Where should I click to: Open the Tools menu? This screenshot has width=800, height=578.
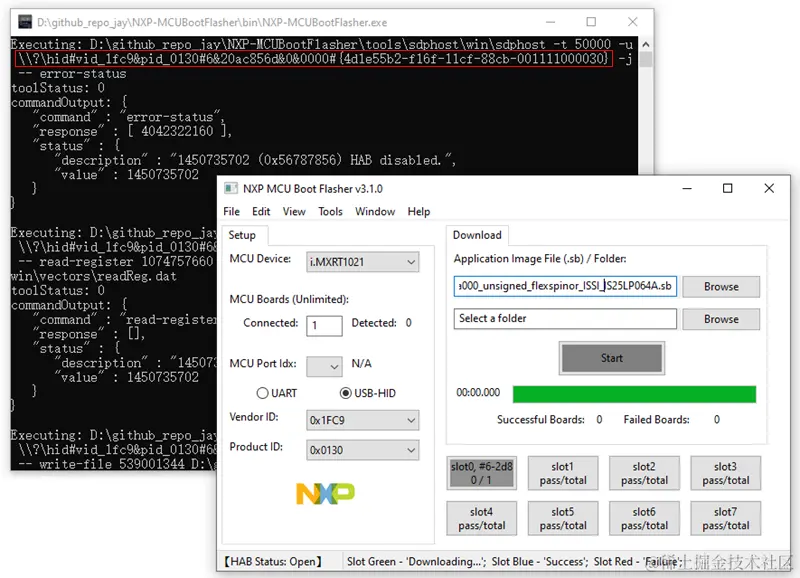(x=331, y=211)
